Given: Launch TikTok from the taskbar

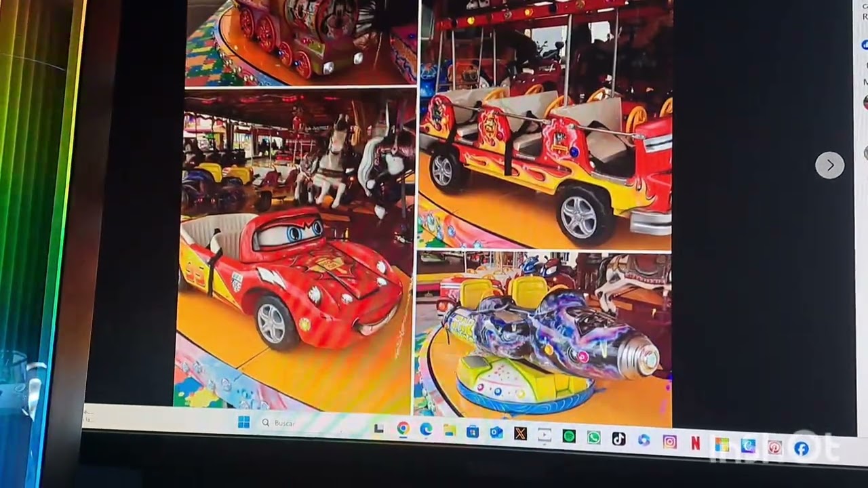Looking at the screenshot, I should tap(618, 439).
